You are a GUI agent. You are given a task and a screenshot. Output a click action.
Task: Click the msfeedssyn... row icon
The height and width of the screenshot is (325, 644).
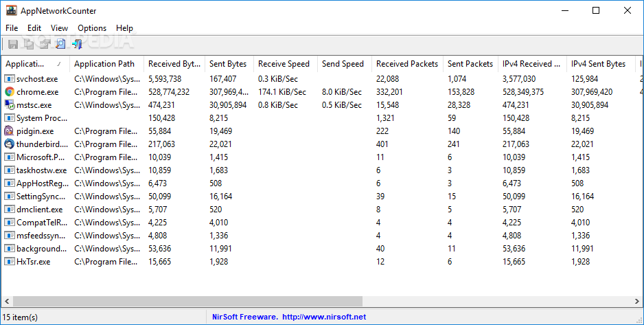(x=10, y=236)
